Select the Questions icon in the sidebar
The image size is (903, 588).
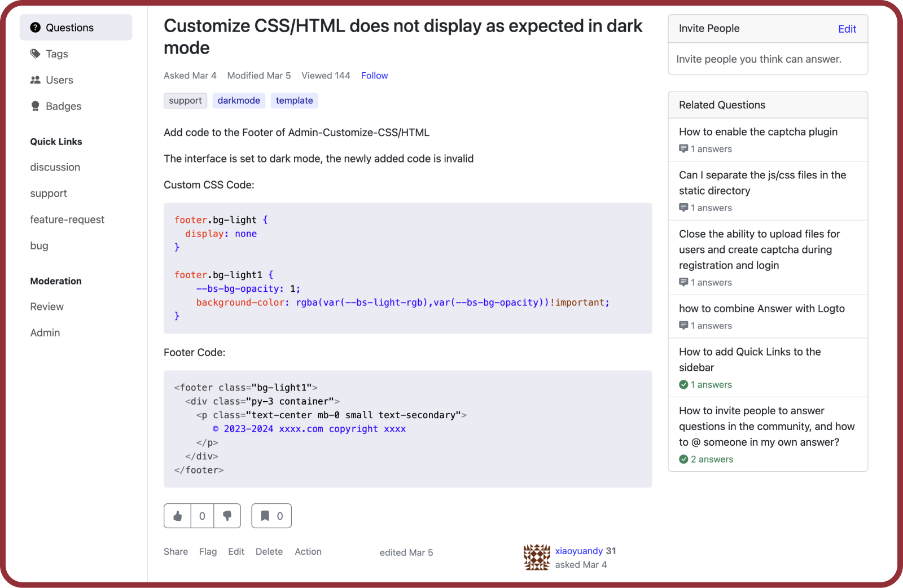(36, 27)
